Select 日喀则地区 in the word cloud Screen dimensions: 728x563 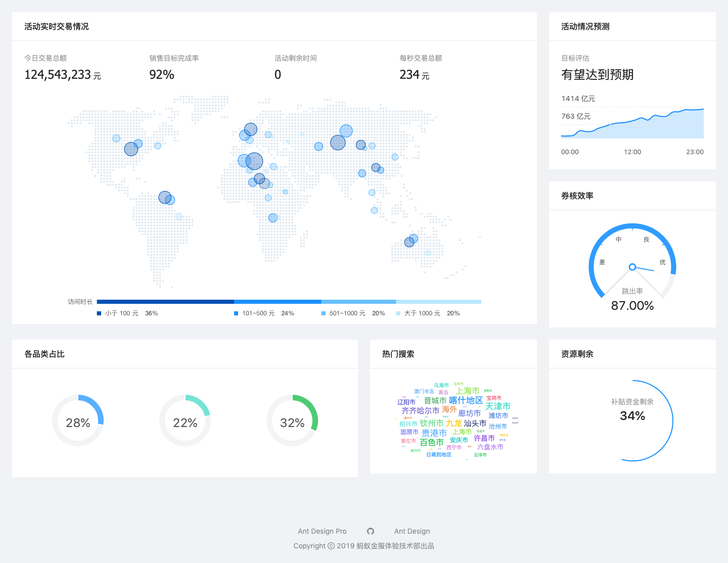pyautogui.click(x=439, y=455)
